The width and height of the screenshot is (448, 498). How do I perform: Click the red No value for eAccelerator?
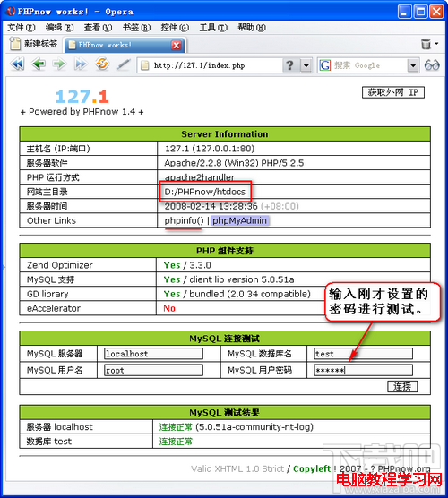pos(169,308)
